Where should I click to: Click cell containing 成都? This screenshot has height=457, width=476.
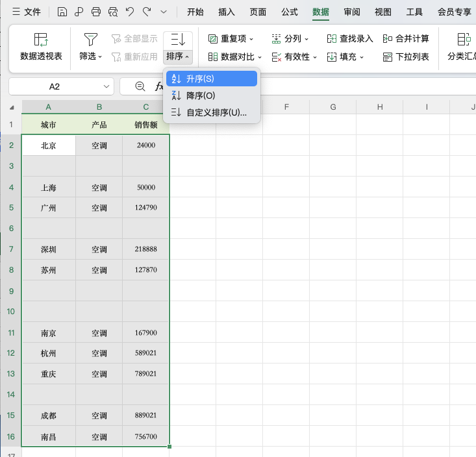pyautogui.click(x=49, y=415)
